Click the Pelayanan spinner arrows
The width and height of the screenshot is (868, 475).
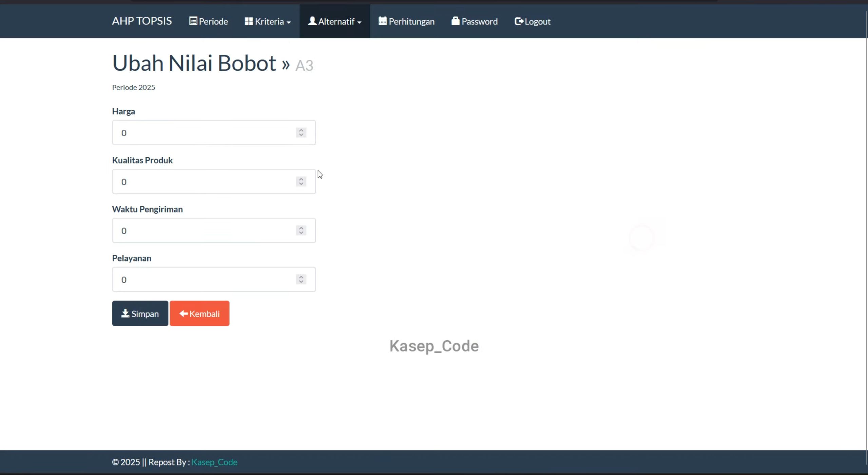[301, 279]
